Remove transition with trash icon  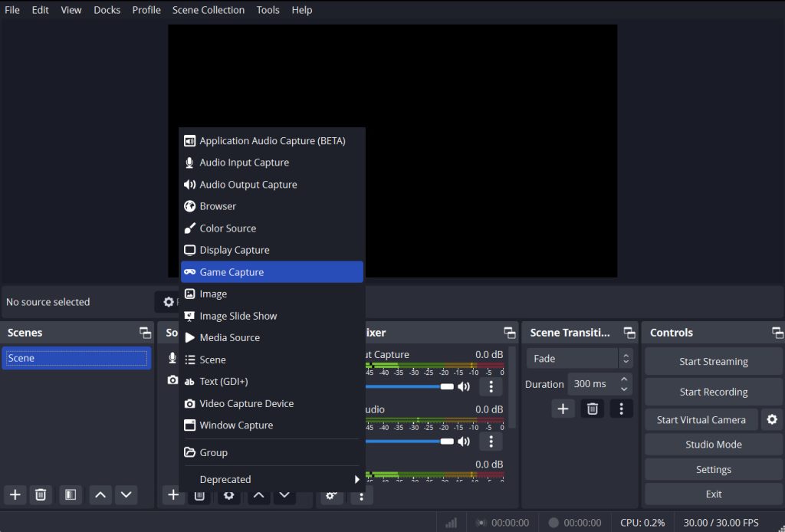[593, 409]
